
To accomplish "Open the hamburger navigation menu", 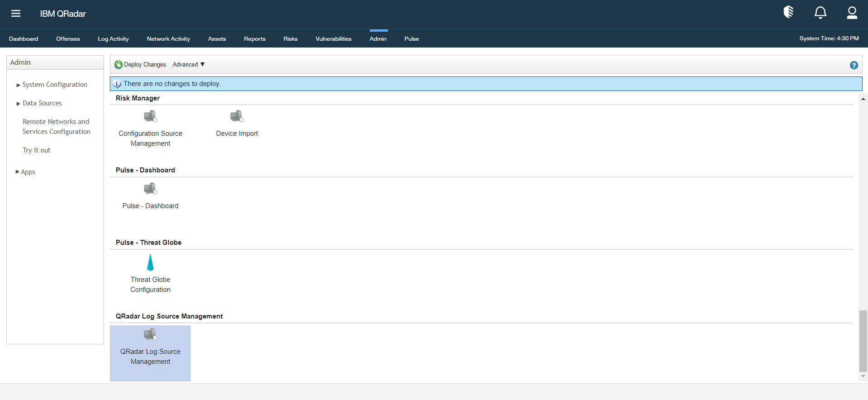I will tap(16, 14).
